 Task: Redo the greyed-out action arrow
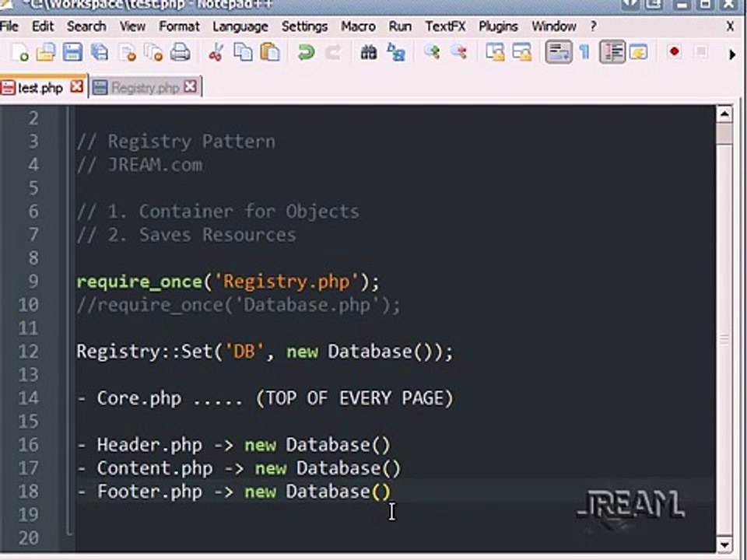point(333,52)
